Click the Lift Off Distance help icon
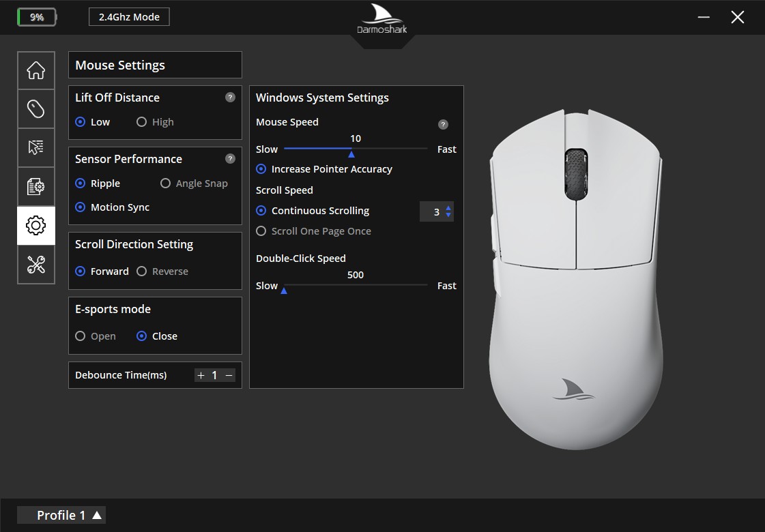The width and height of the screenshot is (765, 532). point(230,97)
